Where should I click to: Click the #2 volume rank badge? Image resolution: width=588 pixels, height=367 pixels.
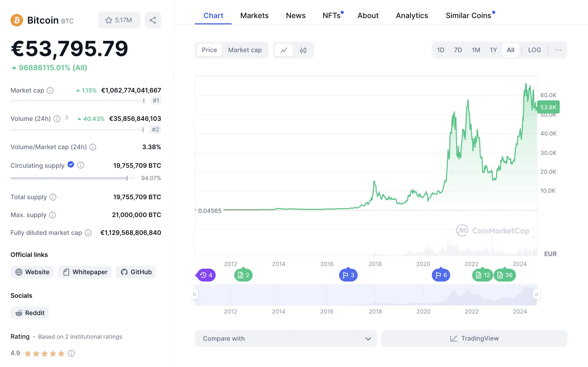(x=156, y=129)
